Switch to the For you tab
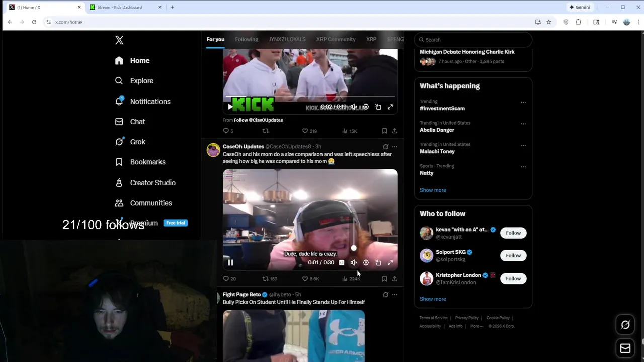The height and width of the screenshot is (362, 644). pyautogui.click(x=215, y=39)
